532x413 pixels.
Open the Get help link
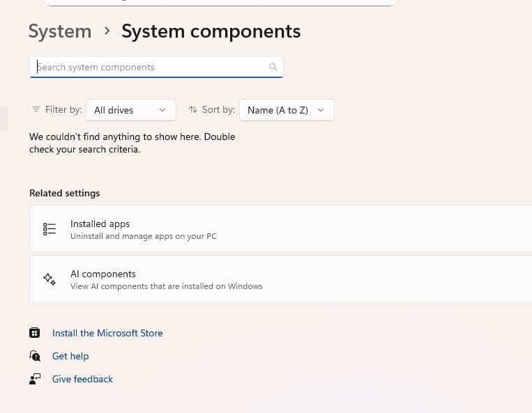(x=70, y=356)
